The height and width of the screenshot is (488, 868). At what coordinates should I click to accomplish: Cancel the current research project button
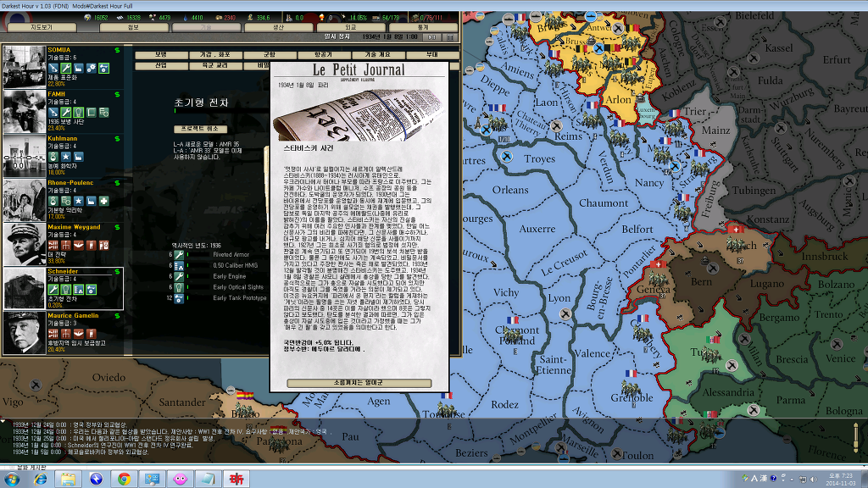pyautogui.click(x=200, y=129)
